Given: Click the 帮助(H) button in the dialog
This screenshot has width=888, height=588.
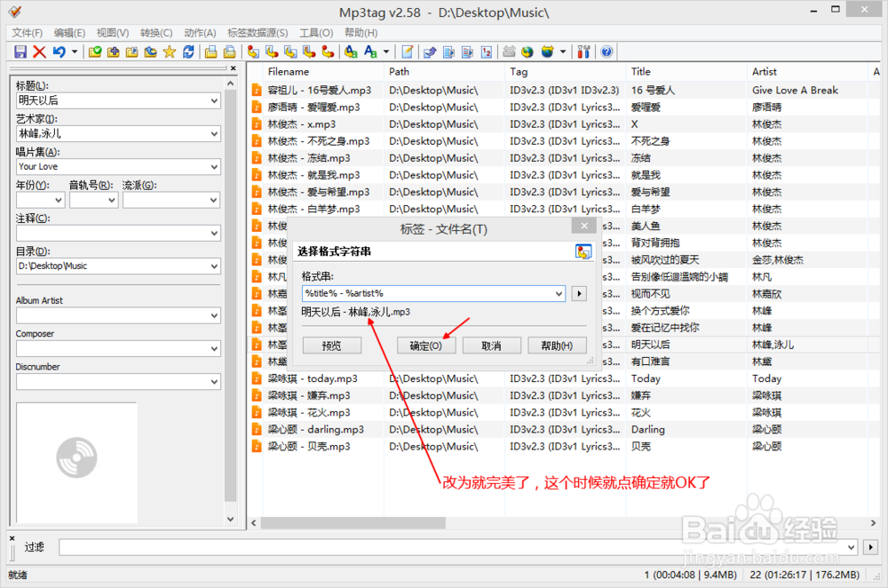Looking at the screenshot, I should [x=557, y=346].
